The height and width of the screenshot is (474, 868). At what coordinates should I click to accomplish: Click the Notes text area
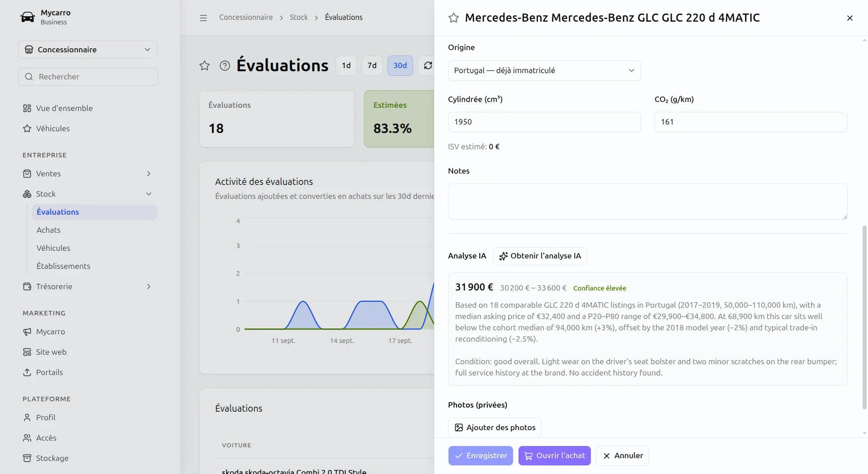pyautogui.click(x=648, y=202)
